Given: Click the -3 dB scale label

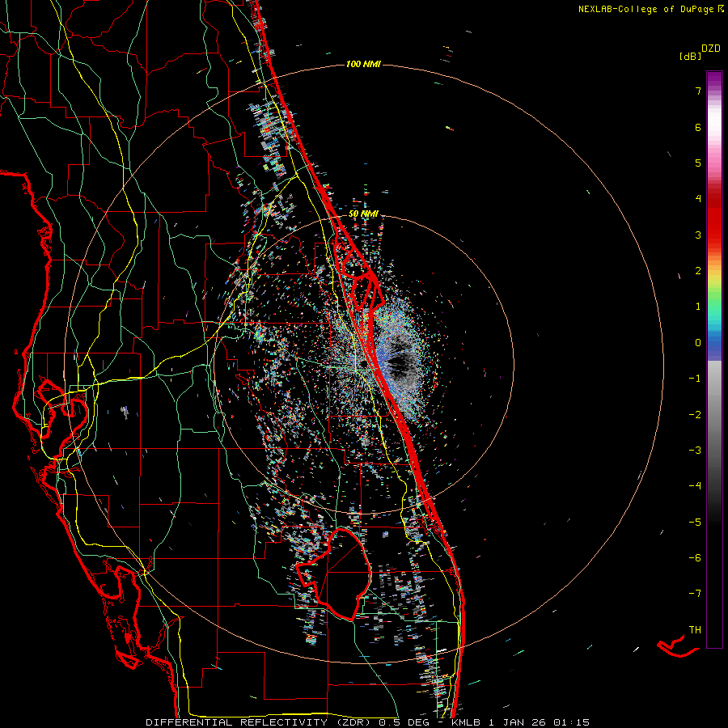Looking at the screenshot, I should 695,450.
